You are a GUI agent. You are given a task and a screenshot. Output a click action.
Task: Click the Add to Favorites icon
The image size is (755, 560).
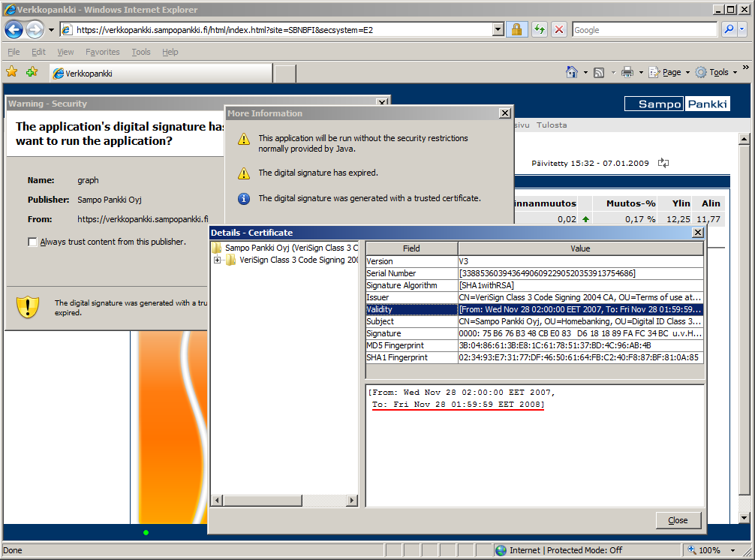32,72
